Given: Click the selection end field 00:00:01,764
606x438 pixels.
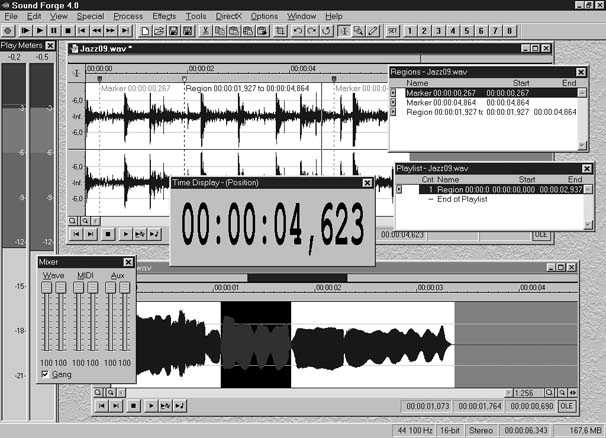Looking at the screenshot, I should [x=480, y=406].
